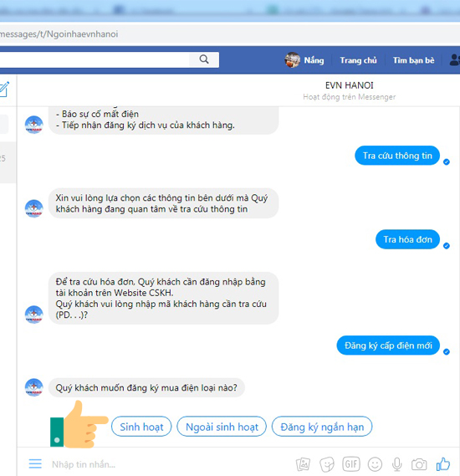Record a voice message

coord(397,464)
